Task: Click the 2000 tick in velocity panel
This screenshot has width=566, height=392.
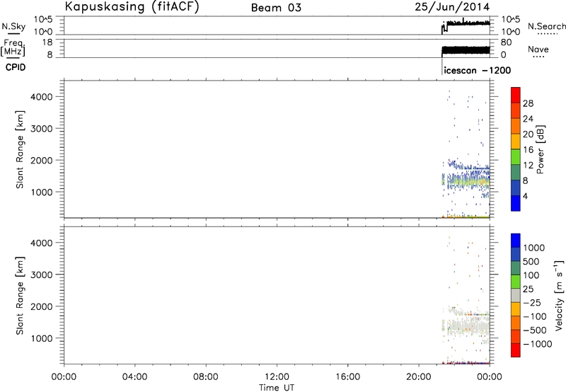Action: (x=42, y=306)
